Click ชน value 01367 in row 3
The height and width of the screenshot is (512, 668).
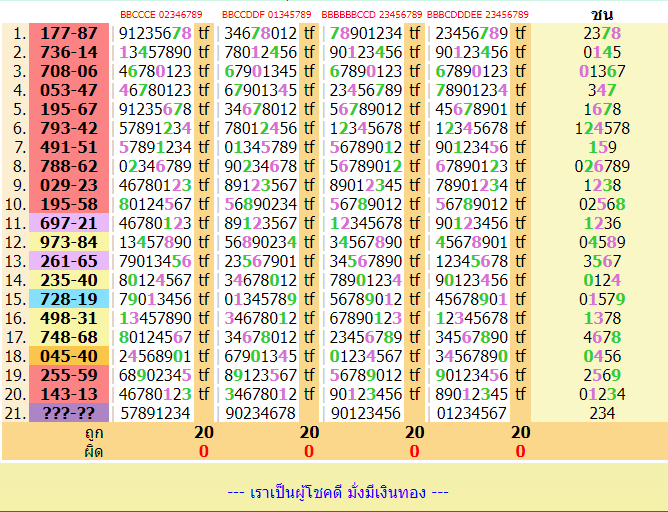(x=602, y=71)
